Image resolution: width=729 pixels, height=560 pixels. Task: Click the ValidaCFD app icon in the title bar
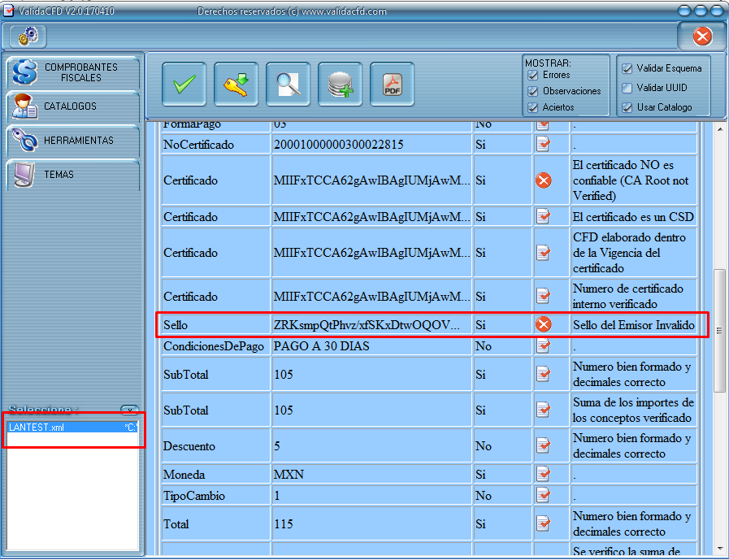tap(8, 11)
